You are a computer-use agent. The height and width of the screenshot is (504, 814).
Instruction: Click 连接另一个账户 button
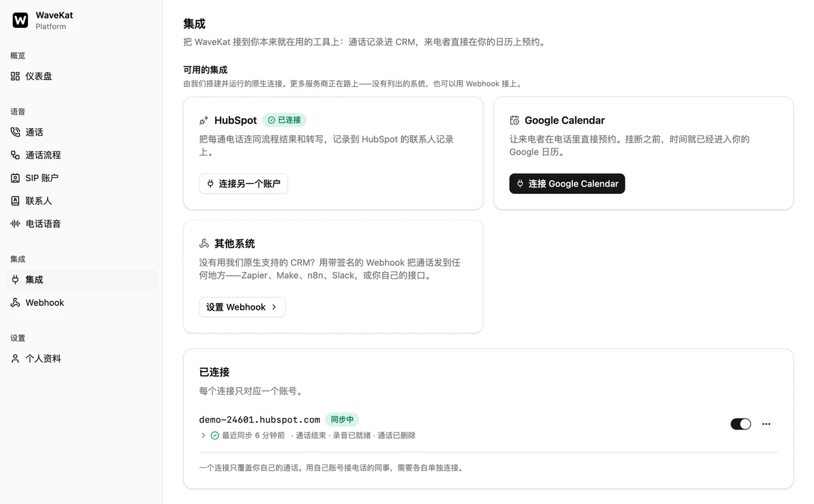point(244,184)
